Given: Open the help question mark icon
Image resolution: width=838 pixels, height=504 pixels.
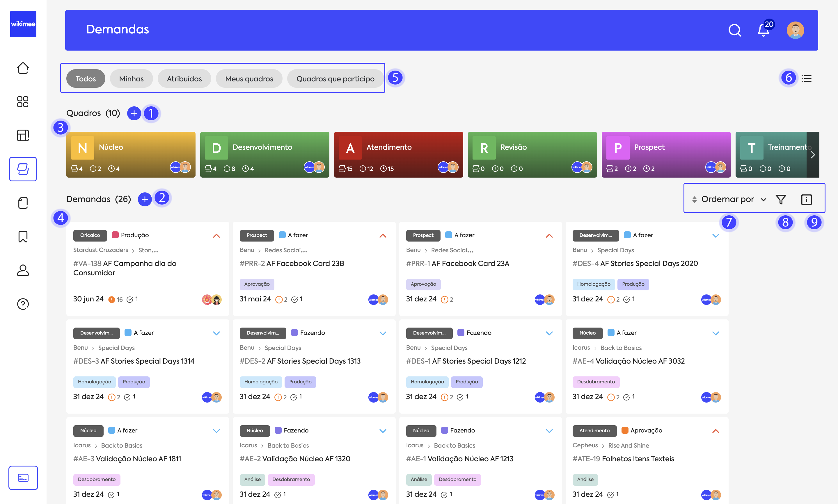Looking at the screenshot, I should 23,304.
